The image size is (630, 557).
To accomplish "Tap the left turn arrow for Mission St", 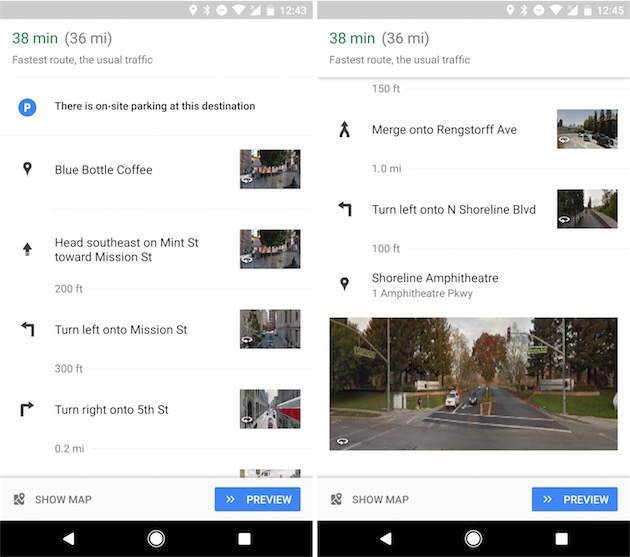I will (28, 329).
